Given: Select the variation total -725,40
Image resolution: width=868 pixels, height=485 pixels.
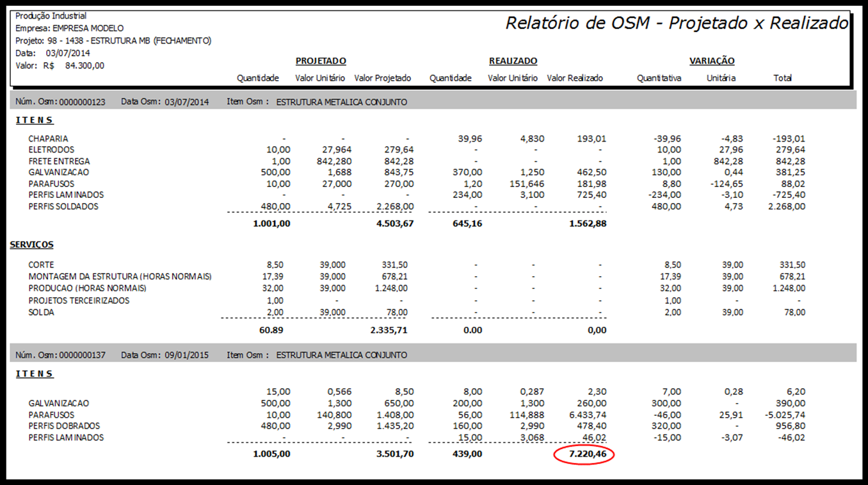Looking at the screenshot, I should tap(789, 195).
